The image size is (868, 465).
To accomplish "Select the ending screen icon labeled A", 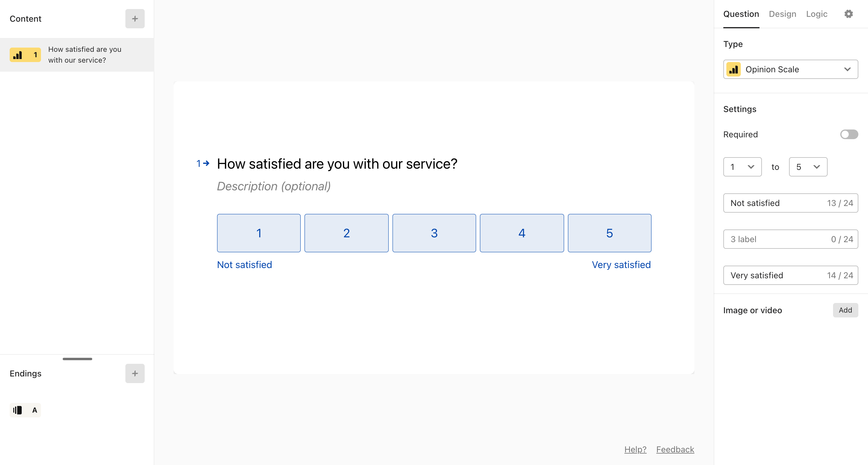I will (x=25, y=410).
